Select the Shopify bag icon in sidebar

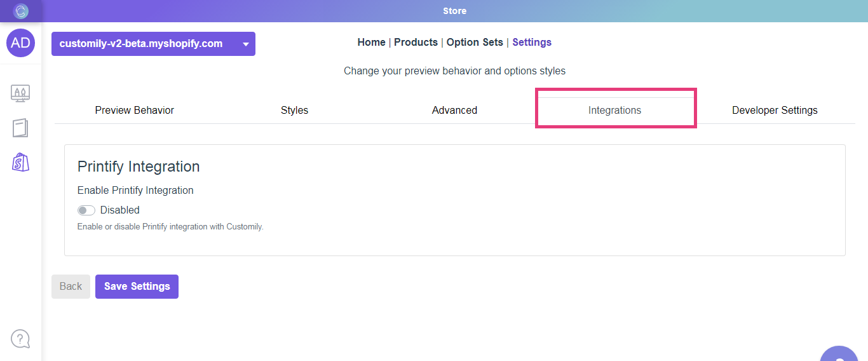[20, 163]
